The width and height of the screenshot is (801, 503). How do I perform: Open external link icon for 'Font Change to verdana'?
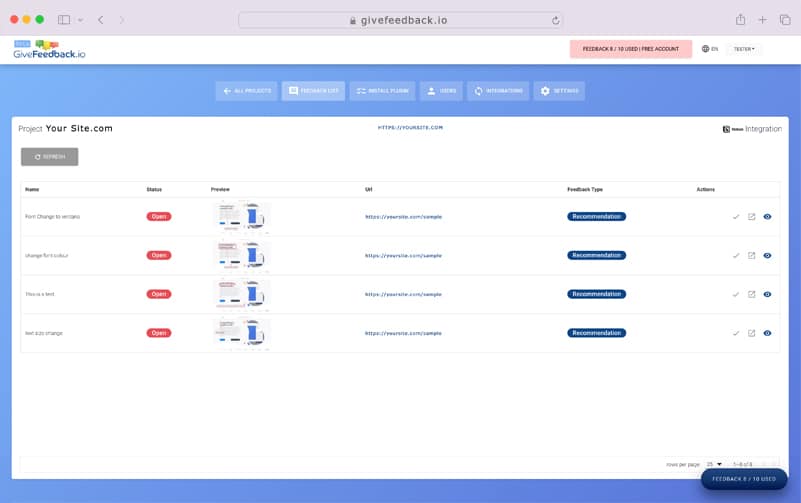click(x=751, y=217)
